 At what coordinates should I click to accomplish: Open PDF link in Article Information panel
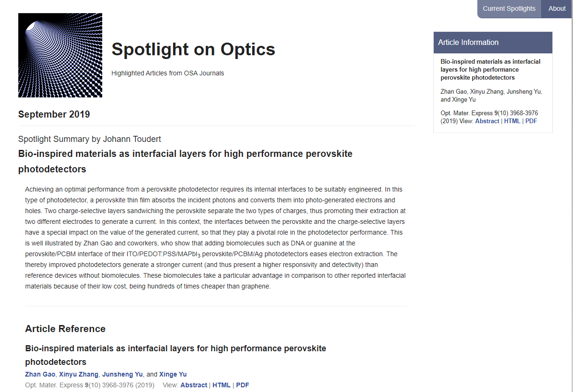click(x=531, y=121)
